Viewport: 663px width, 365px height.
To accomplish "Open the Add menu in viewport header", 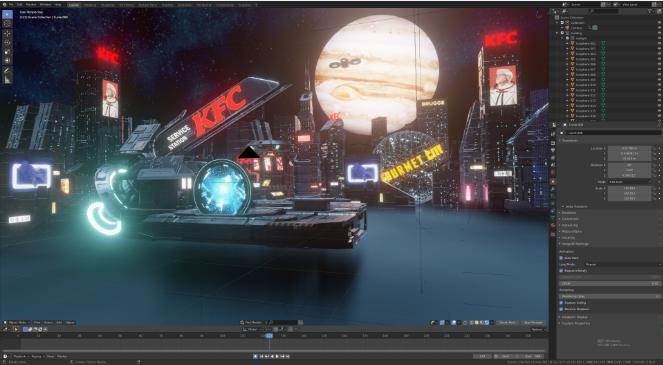I will click(x=59, y=322).
